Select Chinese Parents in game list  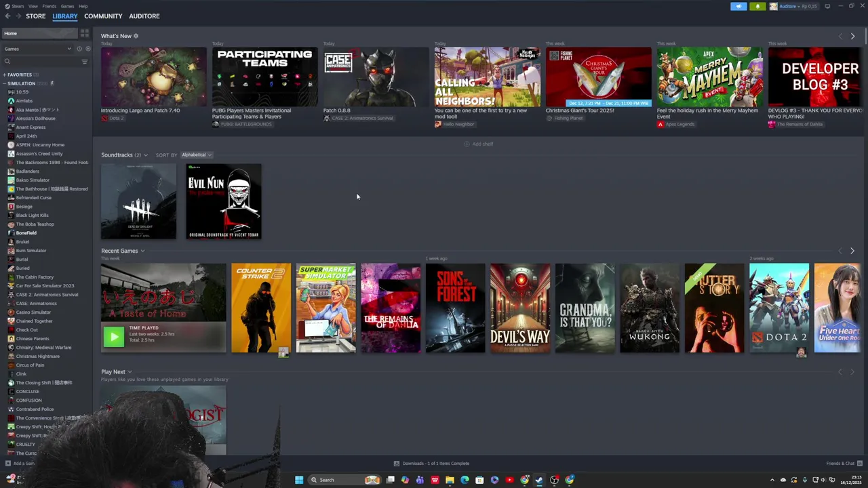(33, 339)
